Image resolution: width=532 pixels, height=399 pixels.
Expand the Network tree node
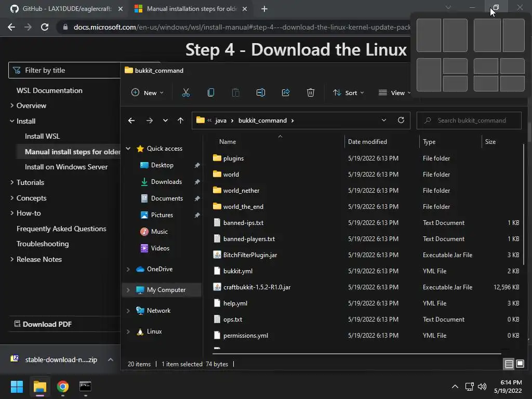click(128, 311)
